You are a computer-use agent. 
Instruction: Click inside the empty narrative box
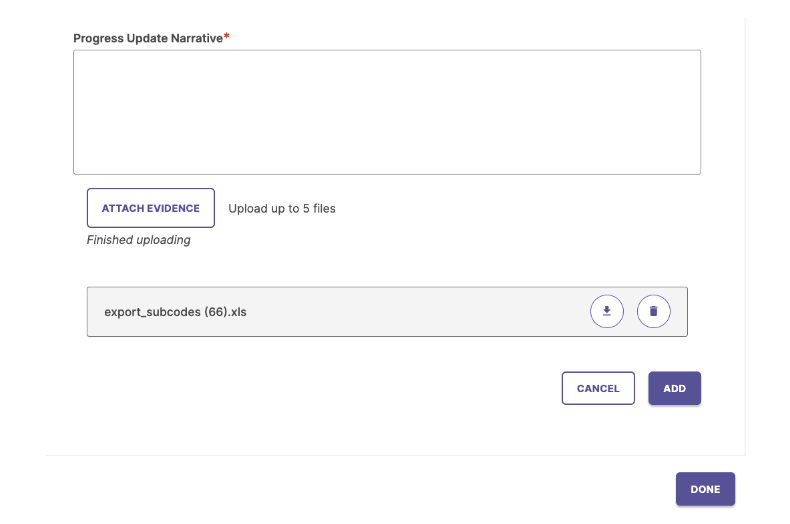(x=387, y=112)
